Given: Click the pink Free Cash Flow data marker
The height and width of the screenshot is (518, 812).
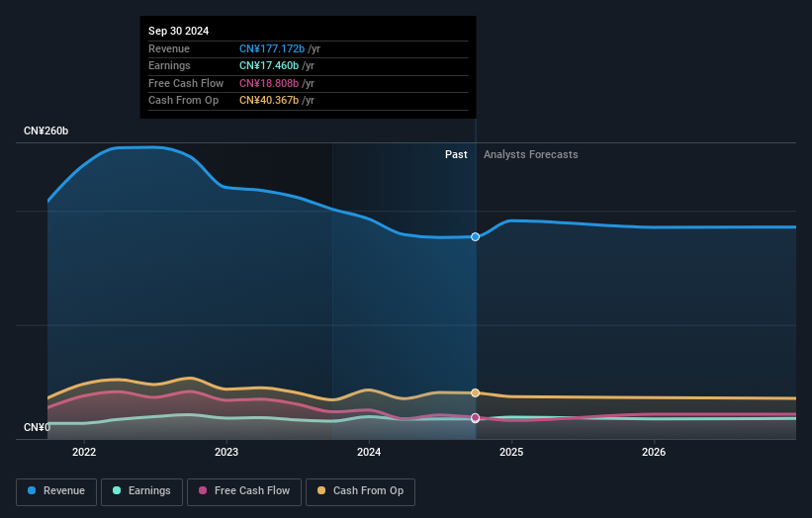Looking at the screenshot, I should 475,418.
